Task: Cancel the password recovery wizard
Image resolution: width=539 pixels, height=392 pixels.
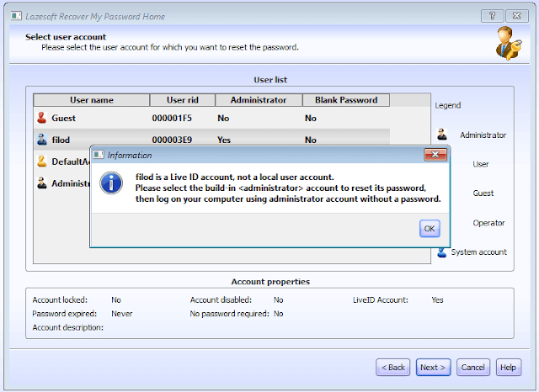Action: point(473,368)
